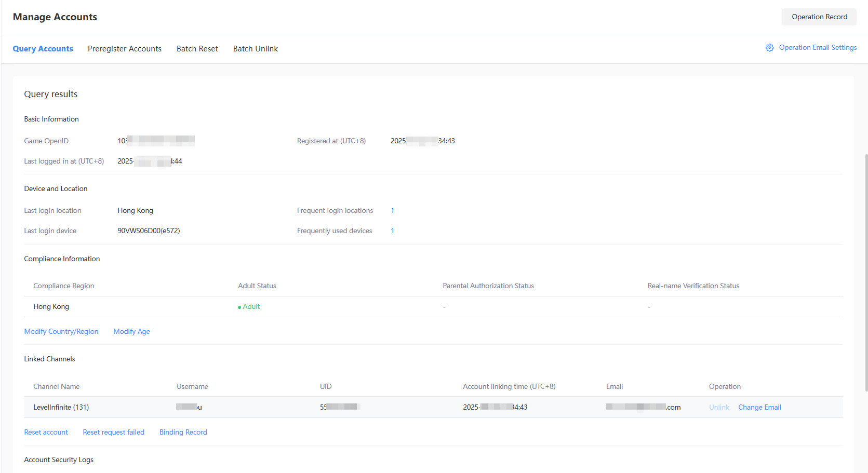Click Change Email for LevelInfinite channel
868x473 pixels.
[759, 408]
